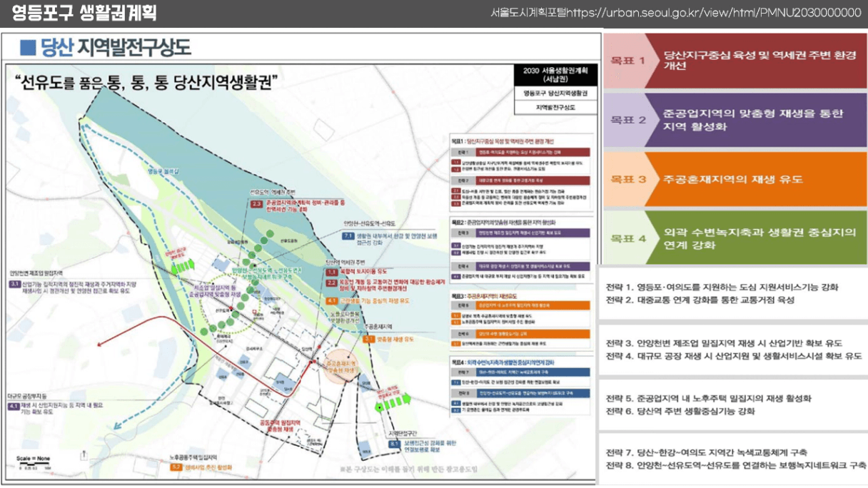Click the 영등포구 당산지역생활권 label box on the map
The height and width of the screenshot is (488, 868).
pyautogui.click(x=555, y=93)
